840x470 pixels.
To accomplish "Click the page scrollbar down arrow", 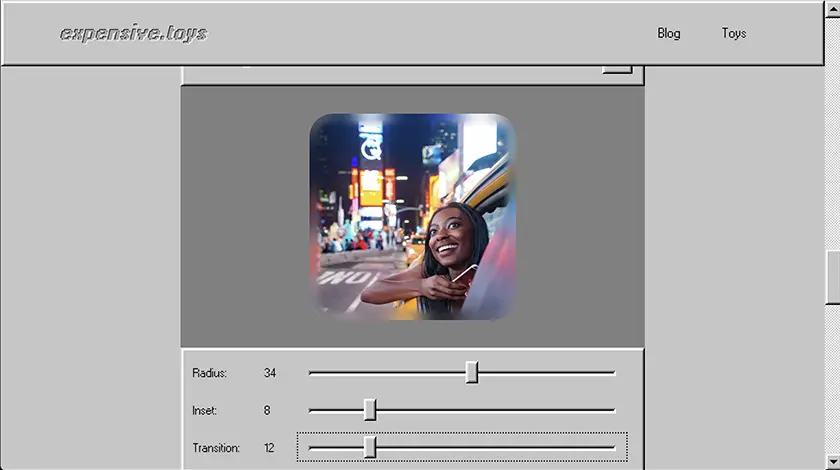I will point(832,462).
